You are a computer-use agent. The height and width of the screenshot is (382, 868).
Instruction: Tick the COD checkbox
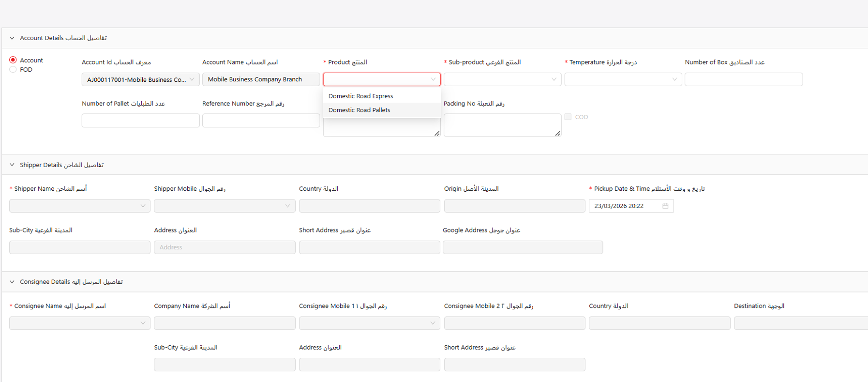click(x=568, y=117)
